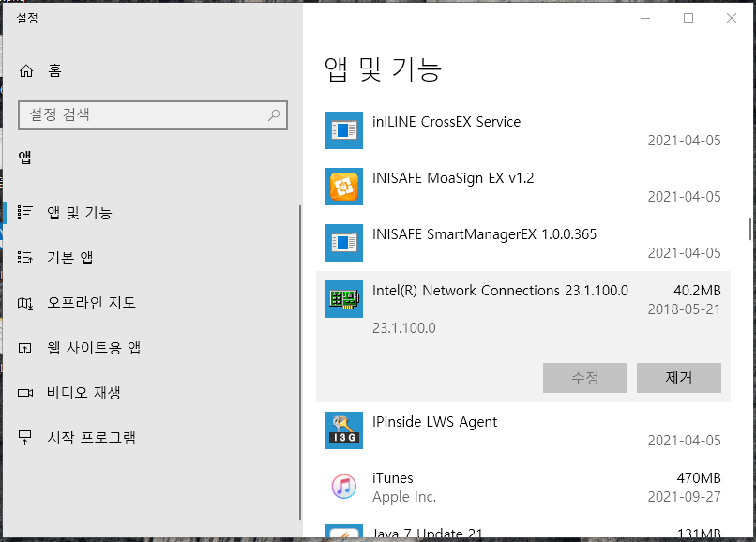This screenshot has height=542, width=756.
Task: Select the IPinside LWS Agent entry text
Action: pyautogui.click(x=435, y=422)
